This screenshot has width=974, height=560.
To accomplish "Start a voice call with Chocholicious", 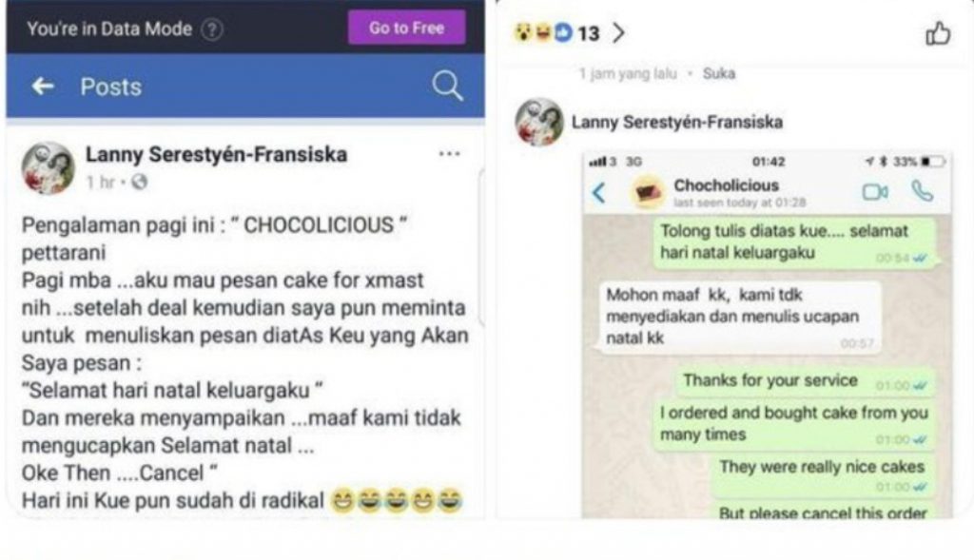I will coord(923,190).
